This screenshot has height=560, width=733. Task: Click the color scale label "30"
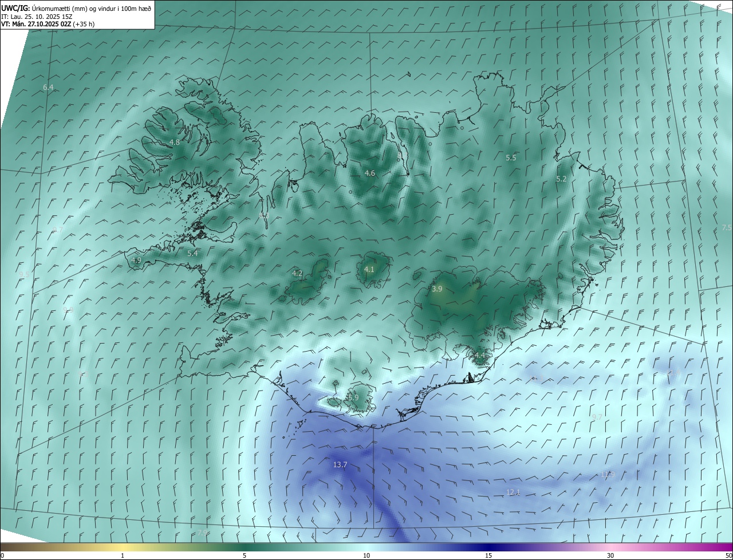click(610, 556)
